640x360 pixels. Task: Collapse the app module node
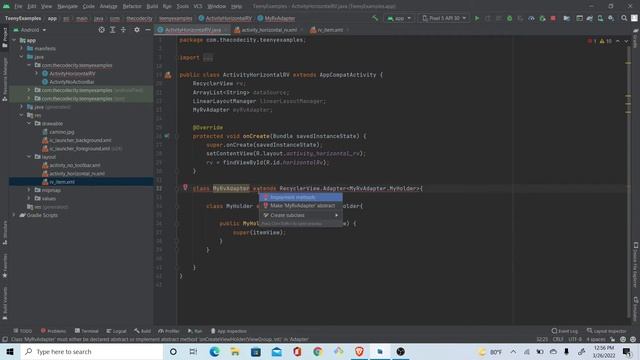pos(14,40)
